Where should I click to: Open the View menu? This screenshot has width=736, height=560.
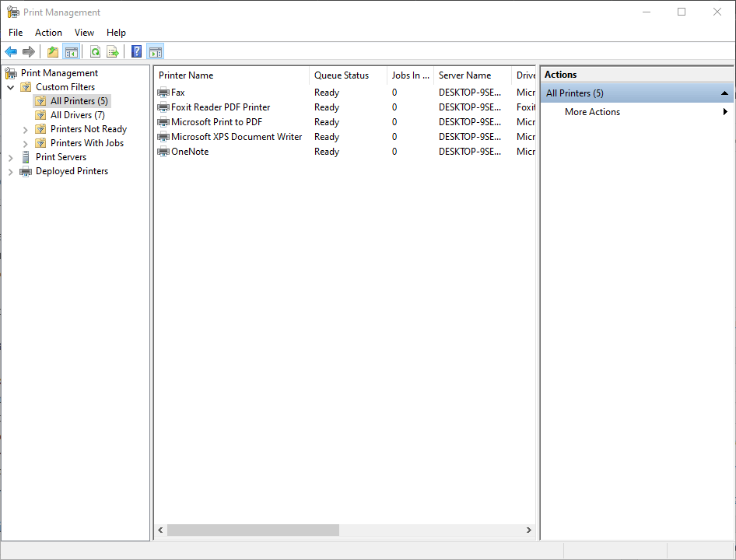84,33
